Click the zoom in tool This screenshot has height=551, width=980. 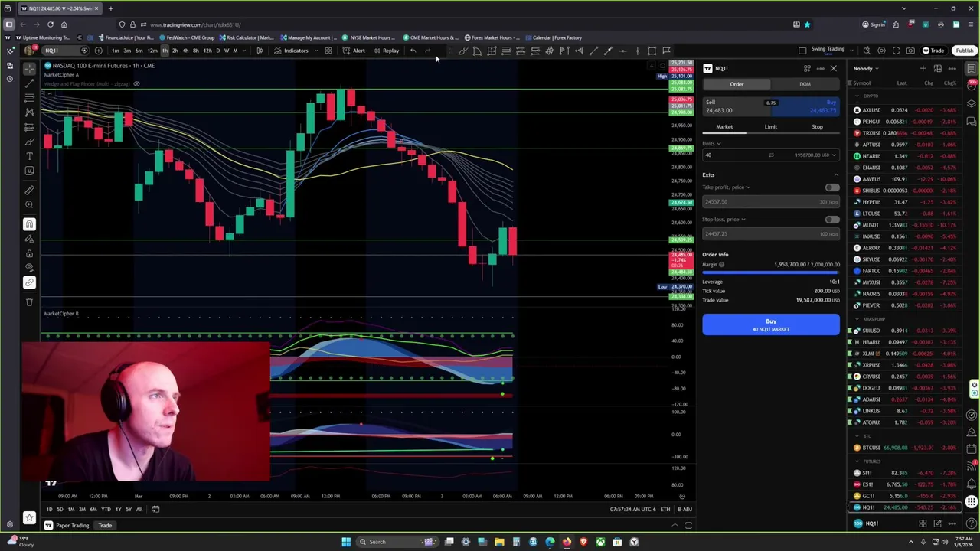pyautogui.click(x=29, y=204)
